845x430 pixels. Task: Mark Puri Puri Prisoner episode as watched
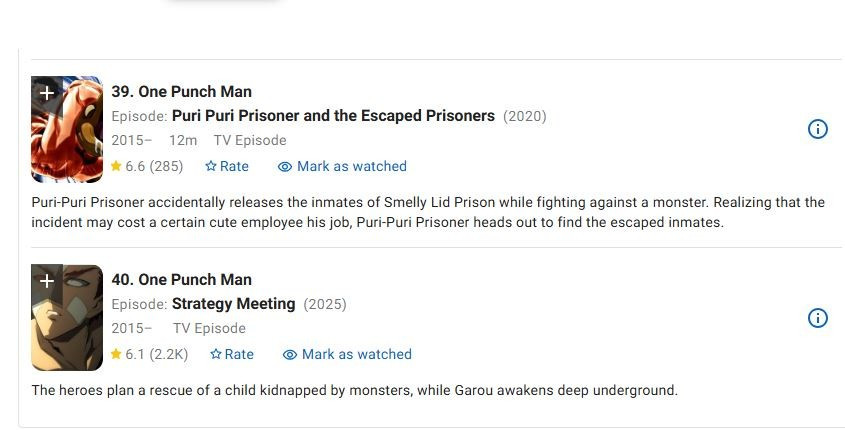[342, 166]
